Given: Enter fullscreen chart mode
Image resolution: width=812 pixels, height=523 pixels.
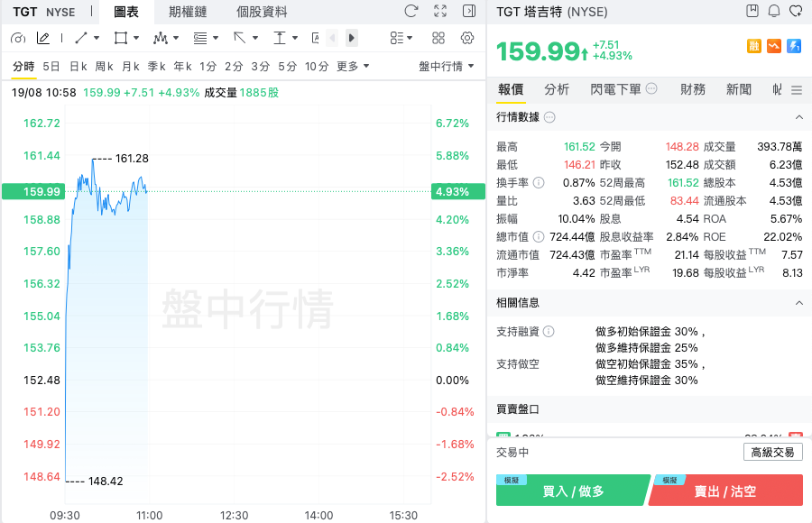Looking at the screenshot, I should 440,11.
